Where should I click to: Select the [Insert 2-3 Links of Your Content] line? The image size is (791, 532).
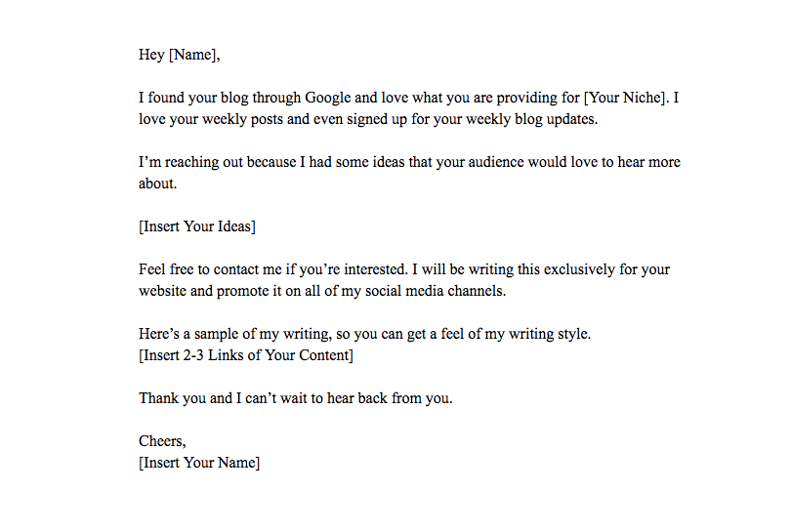(x=246, y=355)
